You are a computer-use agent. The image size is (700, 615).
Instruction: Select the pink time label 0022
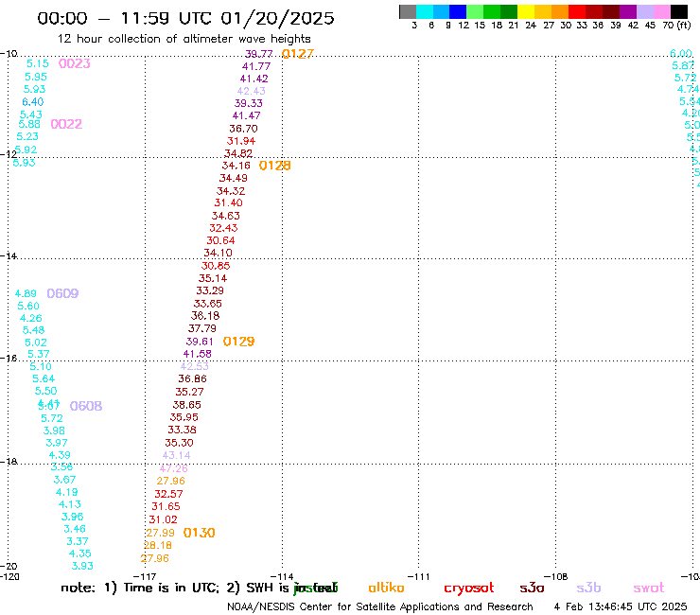[66, 124]
